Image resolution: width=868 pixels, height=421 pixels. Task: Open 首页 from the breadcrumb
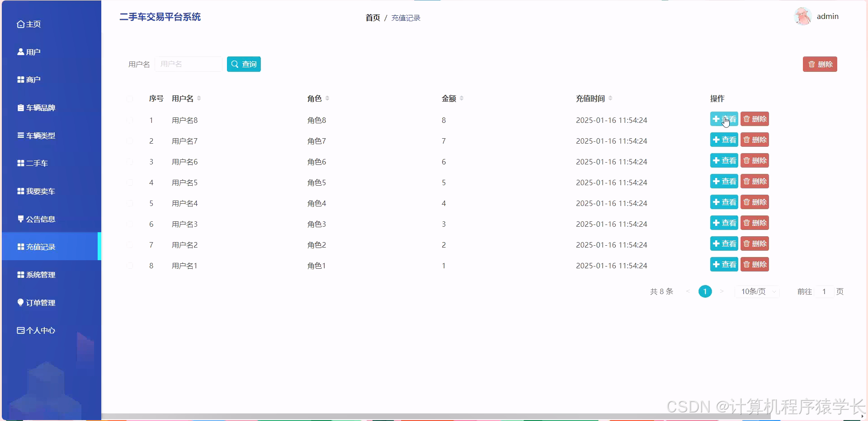[x=372, y=18]
